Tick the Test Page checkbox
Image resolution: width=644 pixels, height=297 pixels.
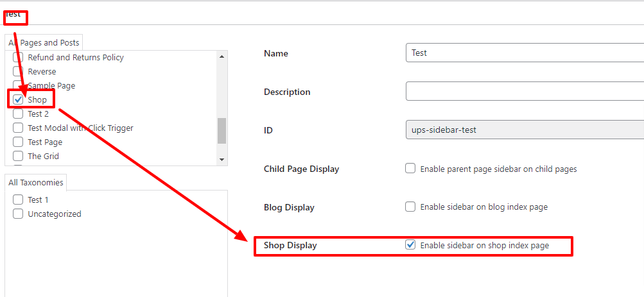18,142
